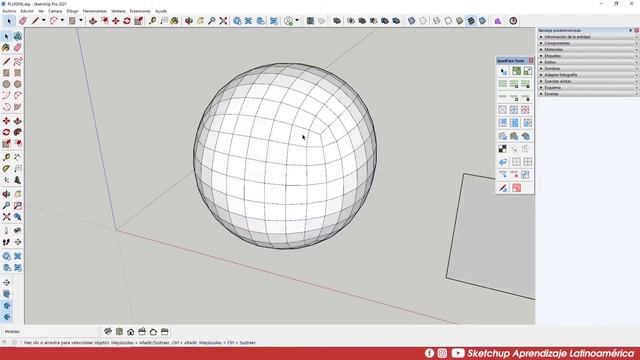
Task: Open the Ayuda menu
Action: (161, 11)
